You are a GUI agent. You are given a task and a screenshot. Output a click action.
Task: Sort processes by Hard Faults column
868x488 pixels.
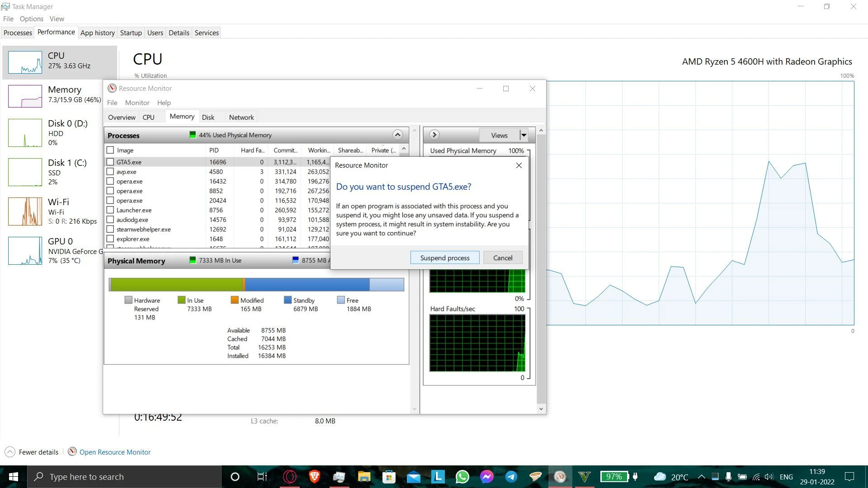point(251,150)
